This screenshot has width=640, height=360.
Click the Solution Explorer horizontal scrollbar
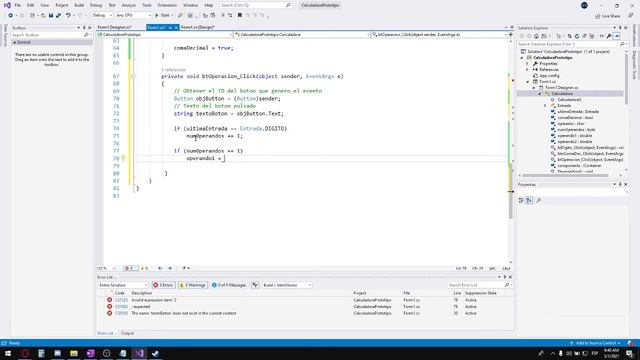(565, 176)
